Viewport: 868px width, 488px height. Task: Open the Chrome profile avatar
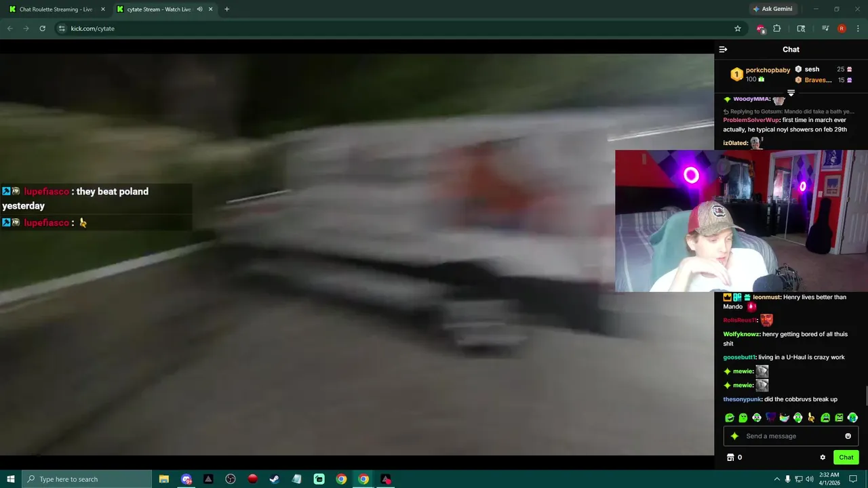click(842, 28)
